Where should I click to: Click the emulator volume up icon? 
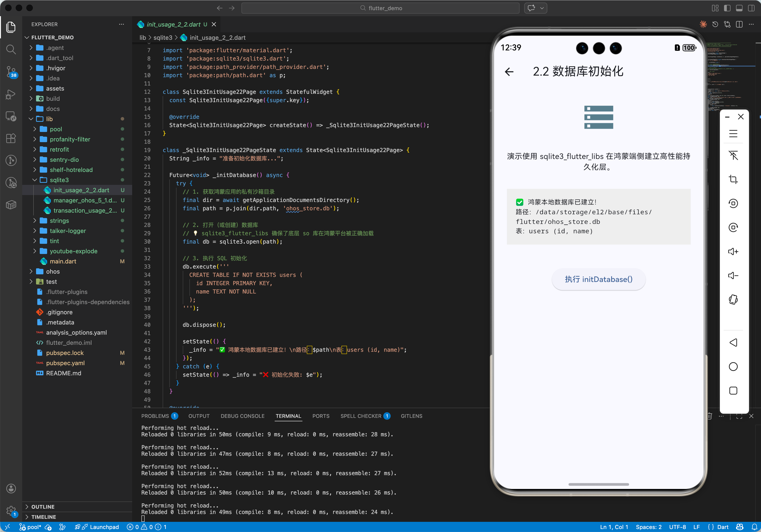click(x=733, y=252)
